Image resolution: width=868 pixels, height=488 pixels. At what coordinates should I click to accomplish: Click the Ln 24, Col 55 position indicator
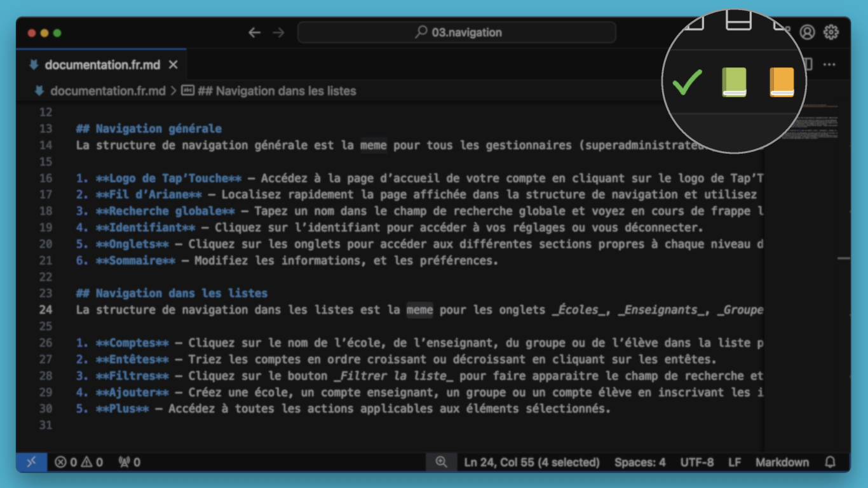[x=531, y=462]
